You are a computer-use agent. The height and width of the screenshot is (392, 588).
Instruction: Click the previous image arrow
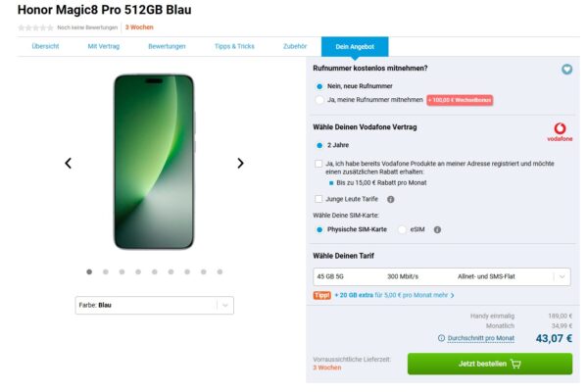(x=68, y=163)
